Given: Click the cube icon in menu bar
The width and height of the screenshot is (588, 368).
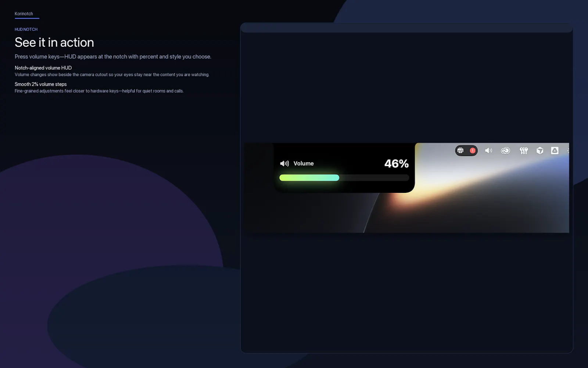Looking at the screenshot, I should click(540, 151).
